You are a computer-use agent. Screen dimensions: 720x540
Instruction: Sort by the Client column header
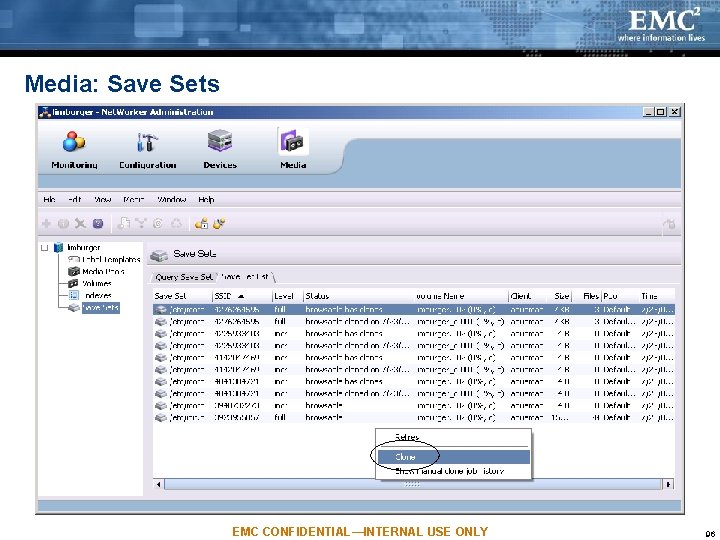530,296
